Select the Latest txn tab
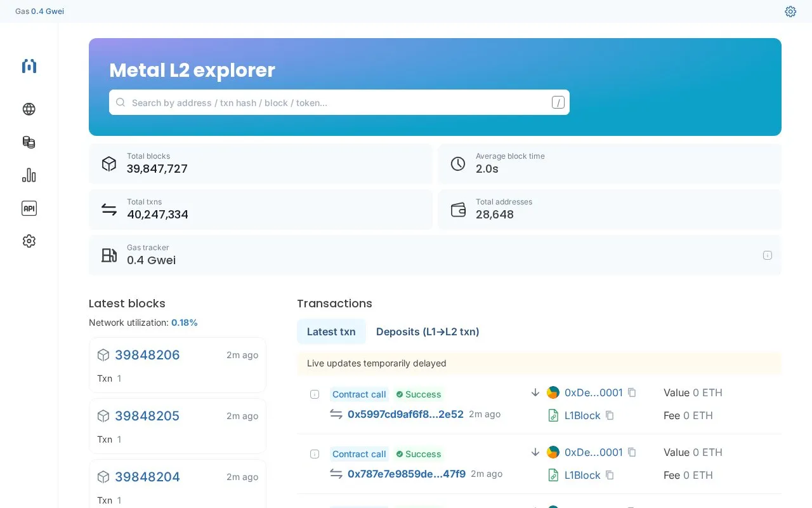The width and height of the screenshot is (812, 508). (331, 331)
